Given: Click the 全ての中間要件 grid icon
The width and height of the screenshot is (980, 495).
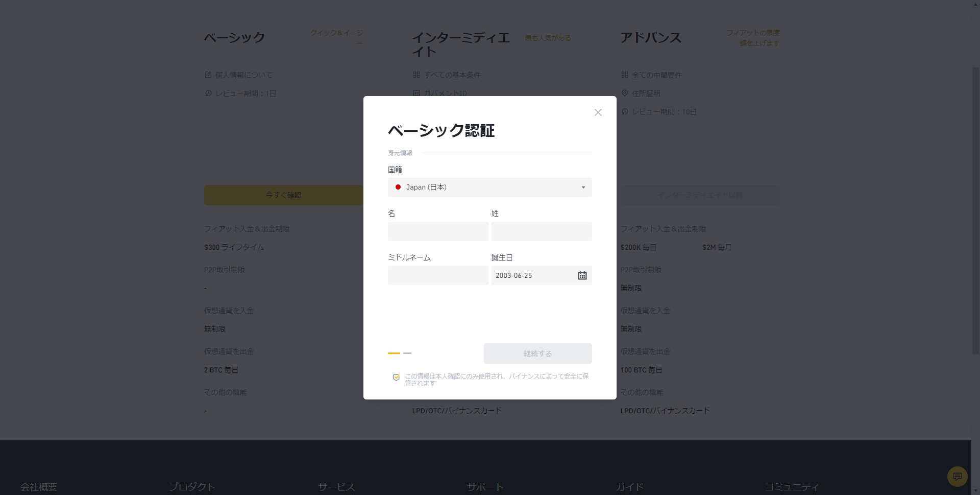Looking at the screenshot, I should pyautogui.click(x=624, y=75).
